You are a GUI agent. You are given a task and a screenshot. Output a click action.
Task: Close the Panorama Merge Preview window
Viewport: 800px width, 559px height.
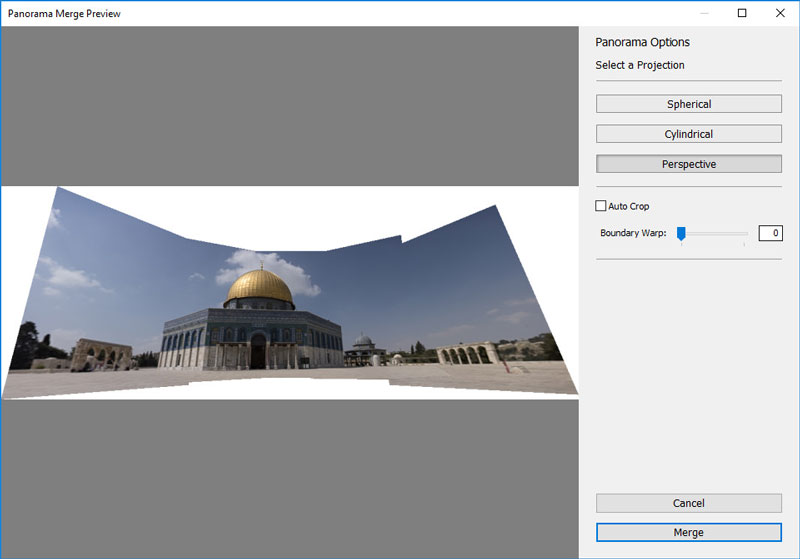(779, 13)
